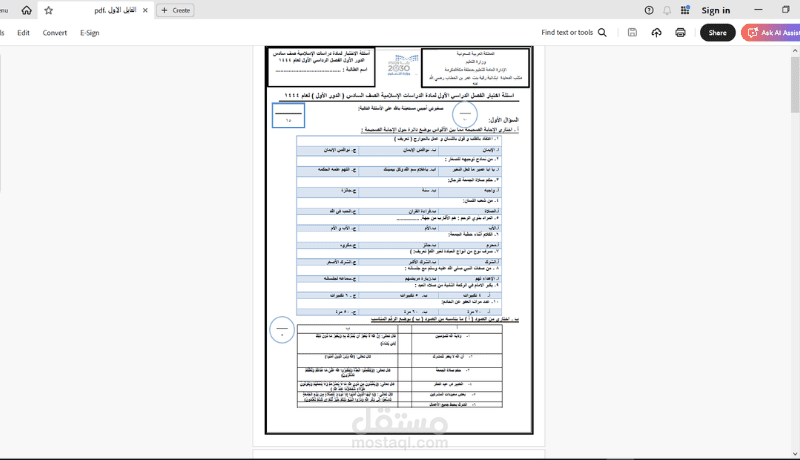Save the document using the disk icon

632,33
